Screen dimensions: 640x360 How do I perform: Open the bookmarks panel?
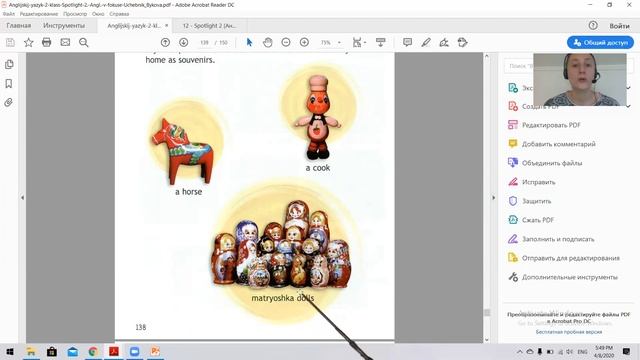click(x=9, y=84)
